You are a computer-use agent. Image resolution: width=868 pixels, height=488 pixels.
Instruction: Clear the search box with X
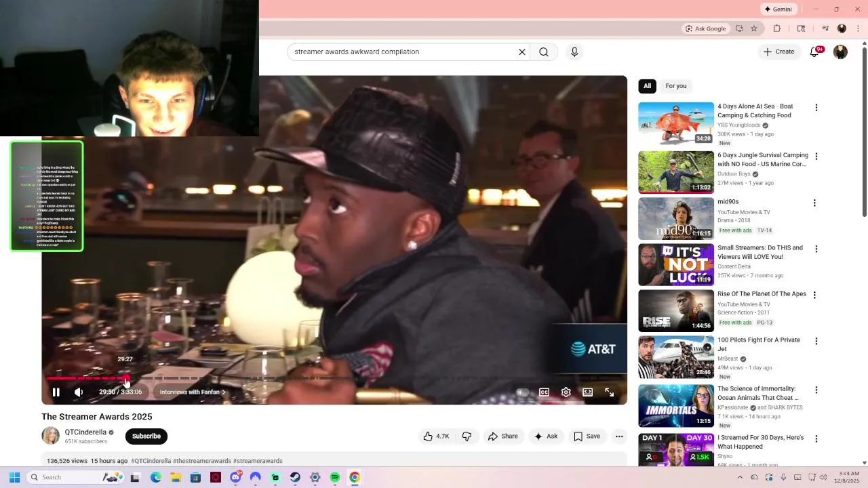[x=522, y=52]
